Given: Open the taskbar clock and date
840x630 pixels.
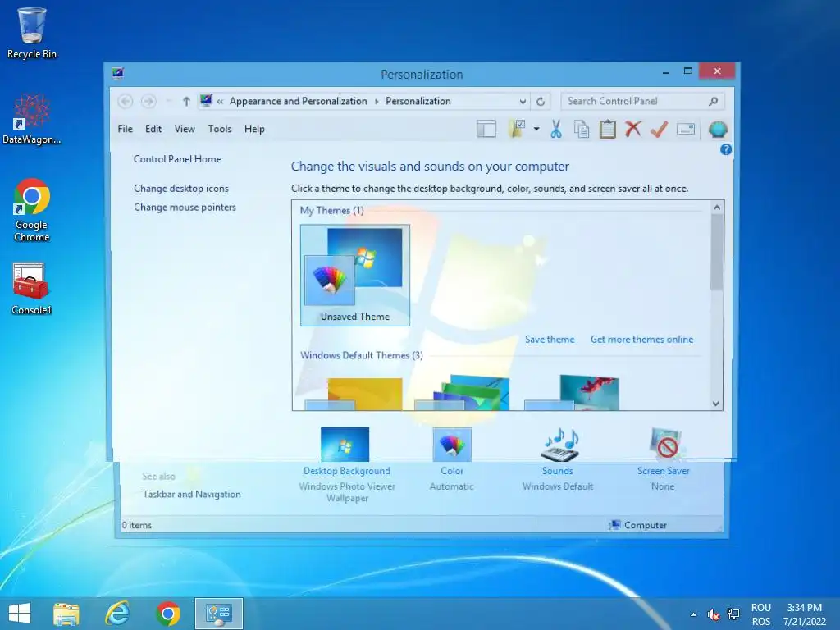Looking at the screenshot, I should (x=804, y=614).
